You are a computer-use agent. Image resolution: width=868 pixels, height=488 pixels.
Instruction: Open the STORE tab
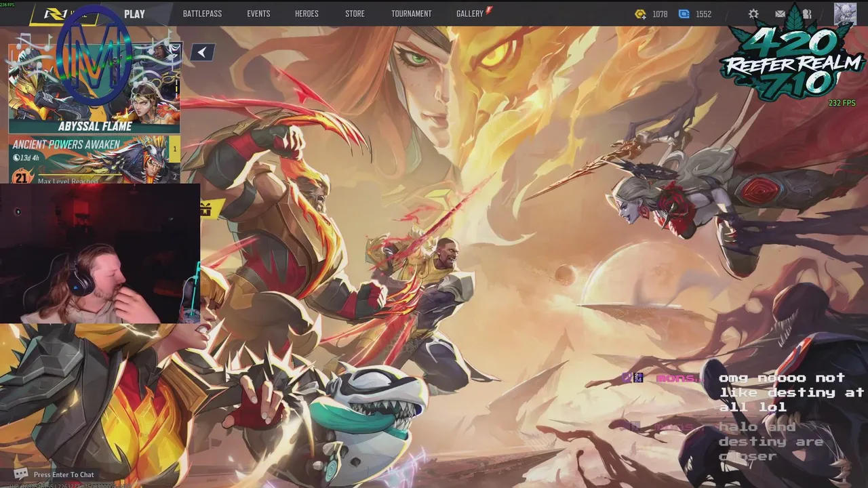pos(355,14)
